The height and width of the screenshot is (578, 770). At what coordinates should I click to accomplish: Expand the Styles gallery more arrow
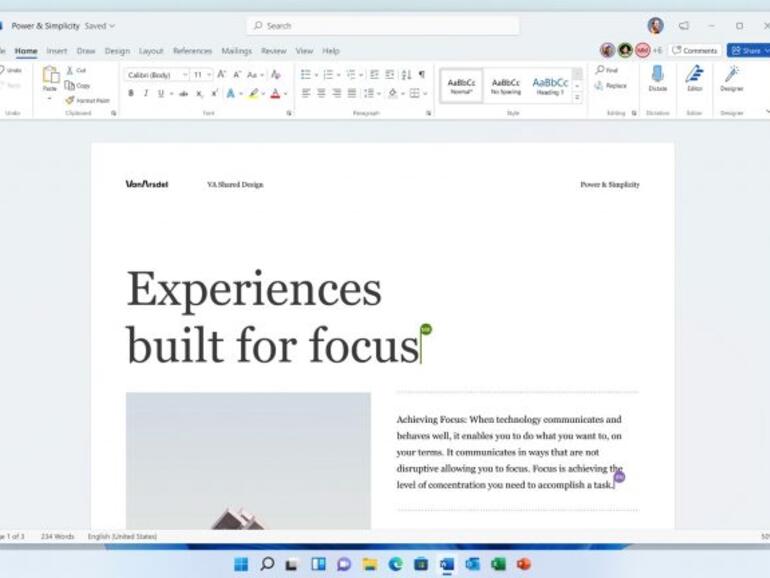click(x=578, y=98)
